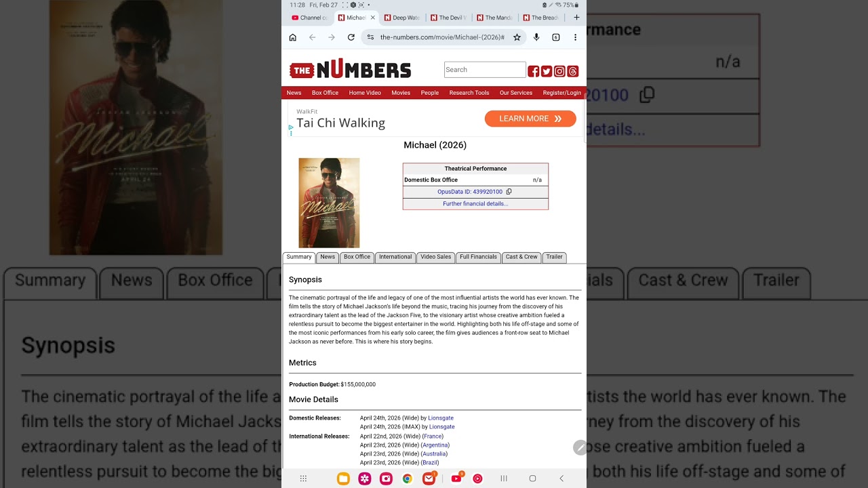The image size is (868, 488).
Task: Open the Home Video navbar menu
Action: click(365, 93)
